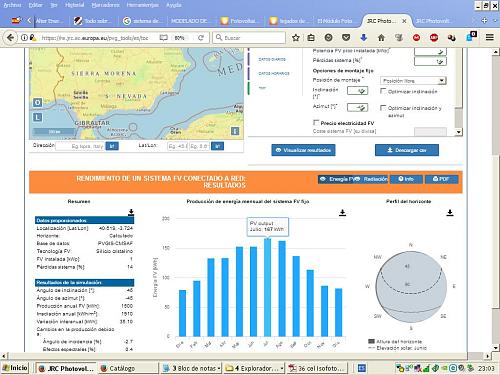500x375 pixels.
Task: Click the Pocket icon in the toolbar
Action: click(346, 38)
